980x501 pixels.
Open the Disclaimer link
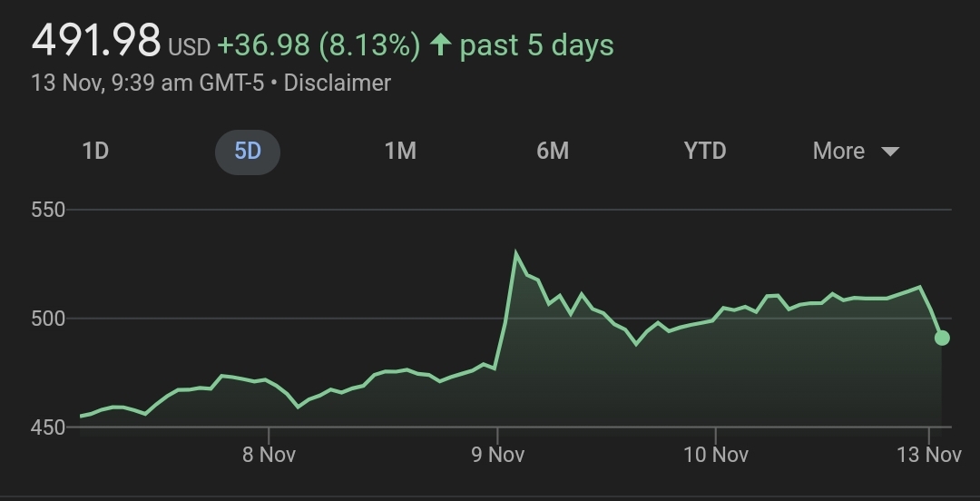(x=337, y=83)
